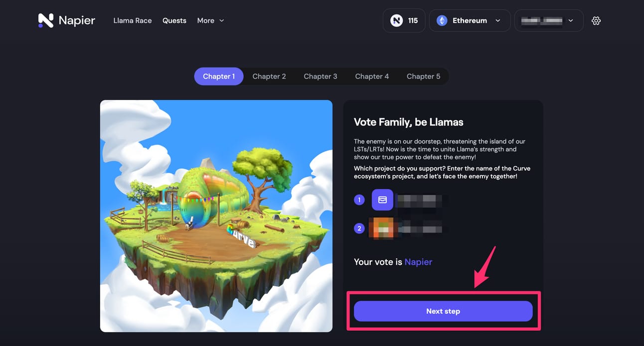Click the step 2 number badge

(x=359, y=229)
